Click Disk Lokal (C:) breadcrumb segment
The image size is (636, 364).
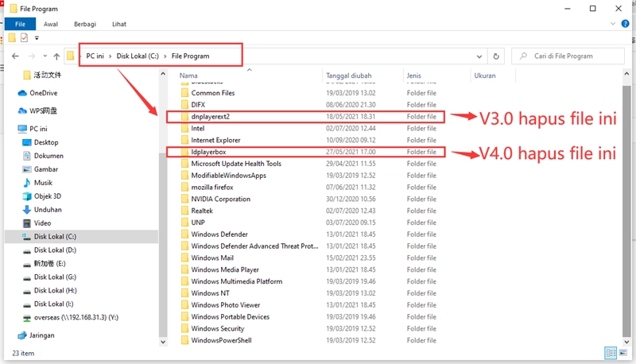pos(138,56)
